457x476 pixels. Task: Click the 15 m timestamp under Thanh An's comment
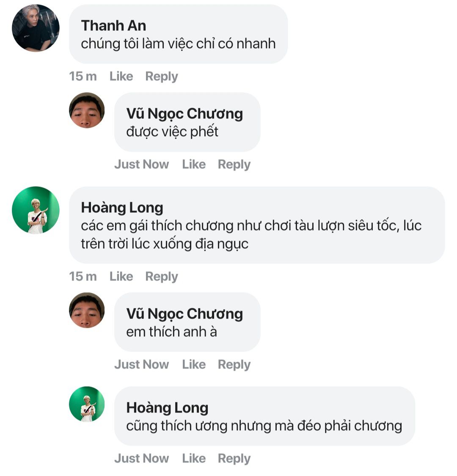click(x=83, y=76)
